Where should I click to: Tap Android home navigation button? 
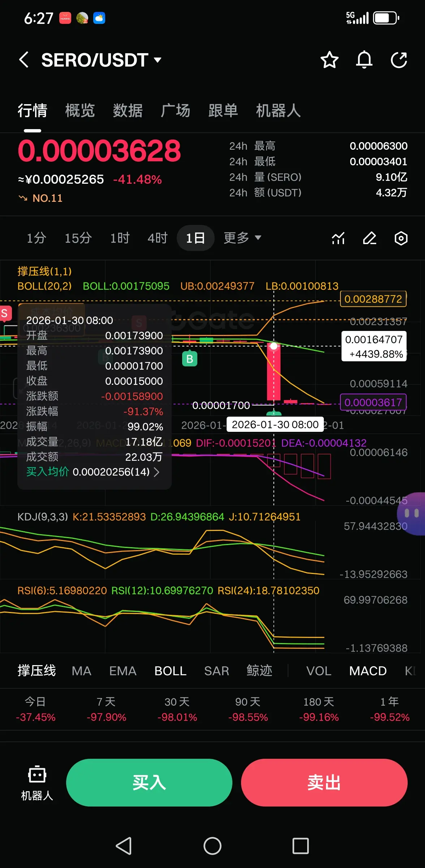tap(212, 846)
